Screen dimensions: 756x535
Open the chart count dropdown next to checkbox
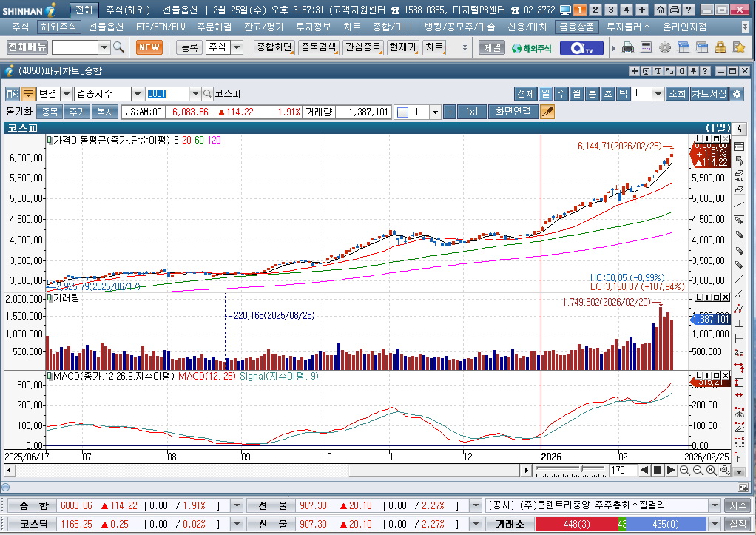point(435,112)
